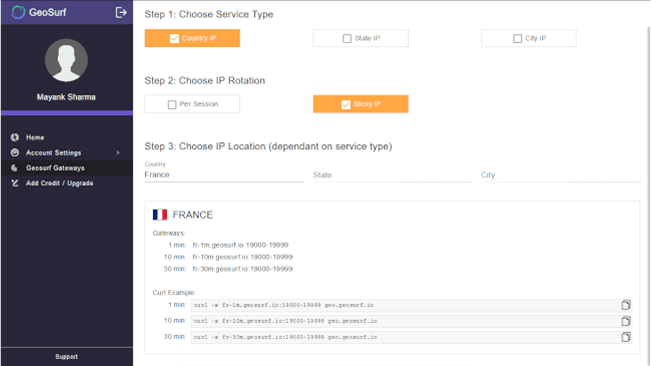
Task: Tick the City IP checkbox
Action: tap(517, 38)
